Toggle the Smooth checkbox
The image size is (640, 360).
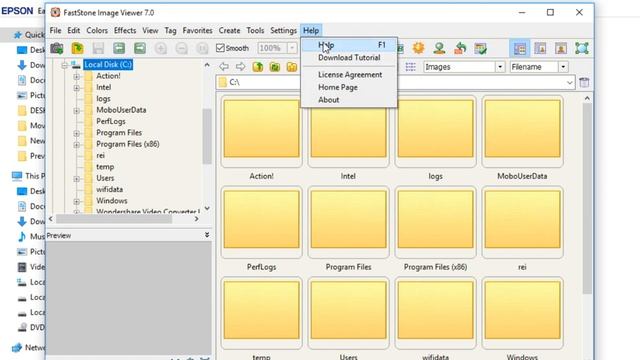click(220, 48)
